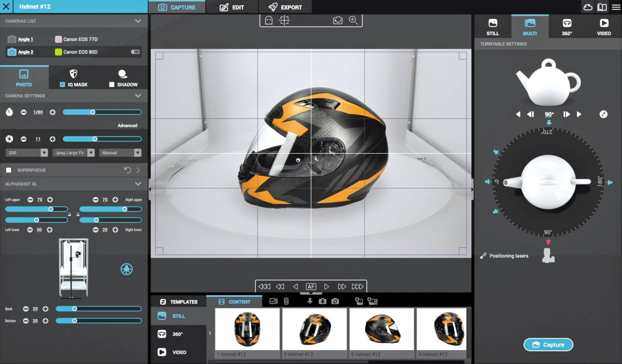Image resolution: width=622 pixels, height=364 pixels.
Task: Click the multiple image transfer icon in content toolbar
Action: 372,301
